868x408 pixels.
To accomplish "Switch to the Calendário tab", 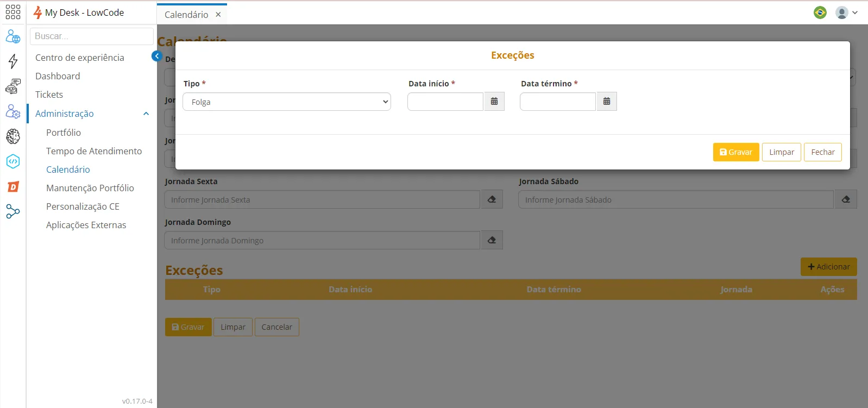I will click(x=186, y=15).
